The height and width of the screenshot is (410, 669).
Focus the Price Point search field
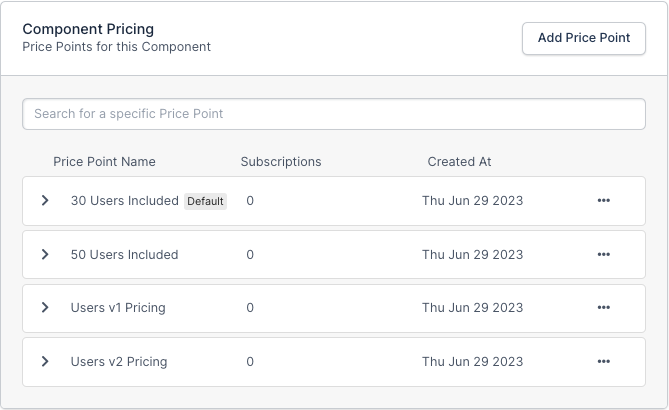tap(334, 114)
